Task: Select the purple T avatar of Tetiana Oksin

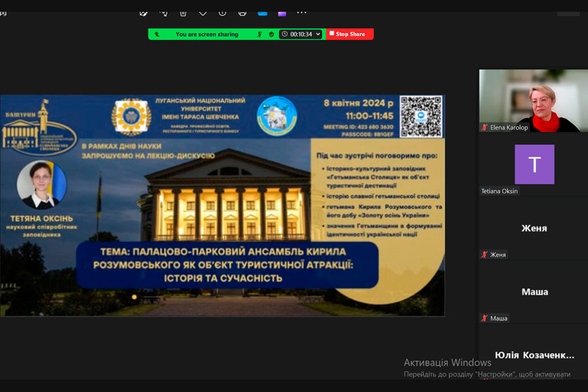Action: (x=534, y=164)
